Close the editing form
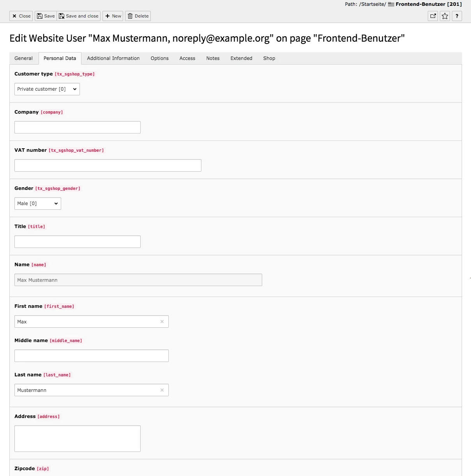Image resolution: width=471 pixels, height=476 pixels. 21,16
